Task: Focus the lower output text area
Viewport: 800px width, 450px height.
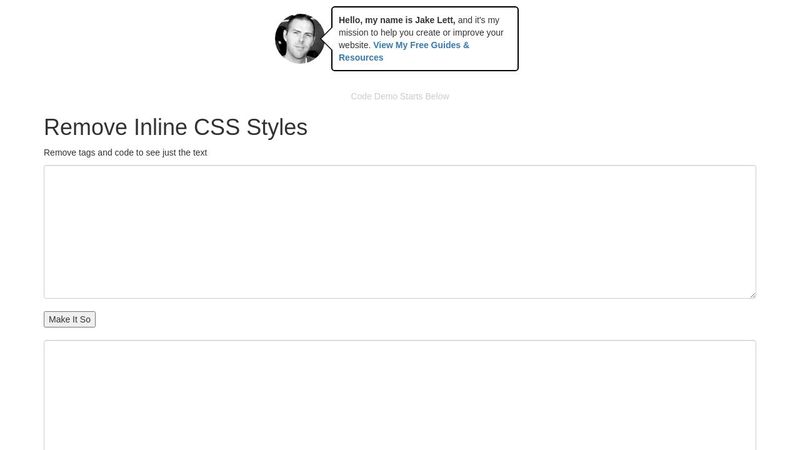Action: point(399,394)
